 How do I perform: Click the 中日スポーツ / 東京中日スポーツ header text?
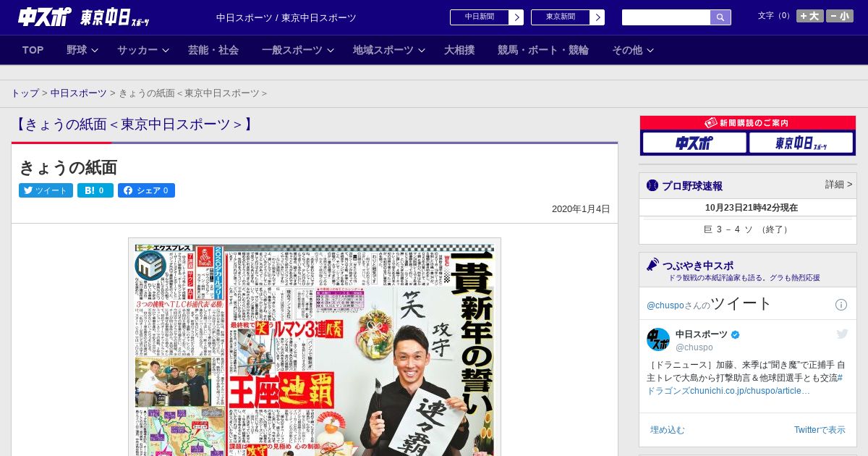286,17
